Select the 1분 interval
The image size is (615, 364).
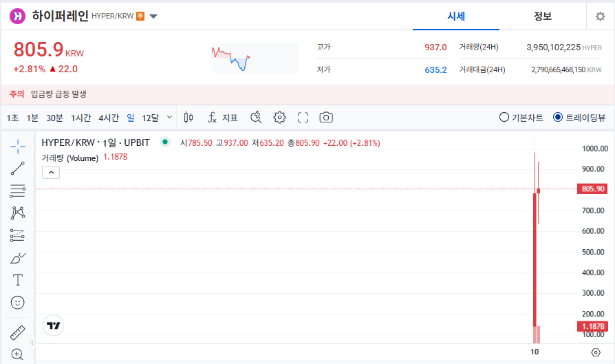pos(32,118)
